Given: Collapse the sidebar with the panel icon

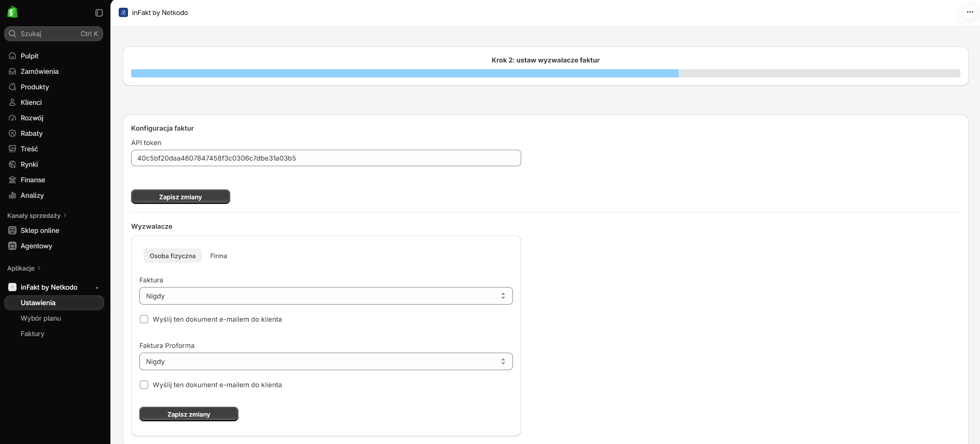Looking at the screenshot, I should point(99,13).
